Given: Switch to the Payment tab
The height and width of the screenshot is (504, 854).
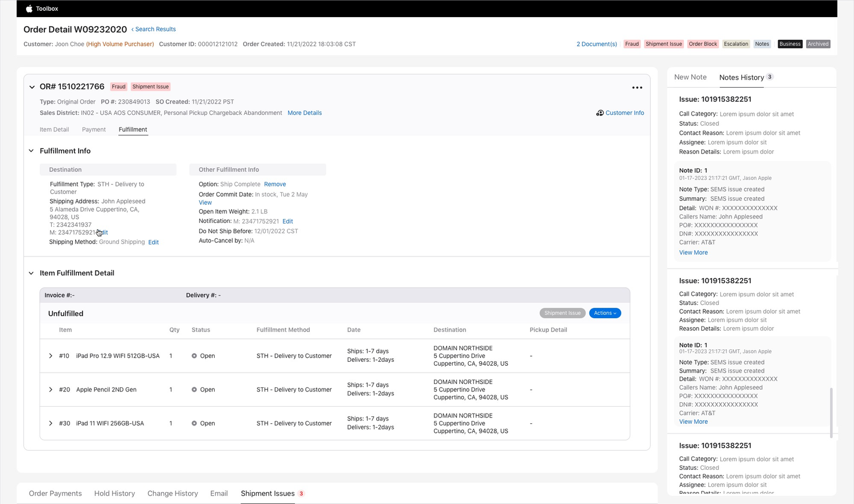Looking at the screenshot, I should coord(94,130).
